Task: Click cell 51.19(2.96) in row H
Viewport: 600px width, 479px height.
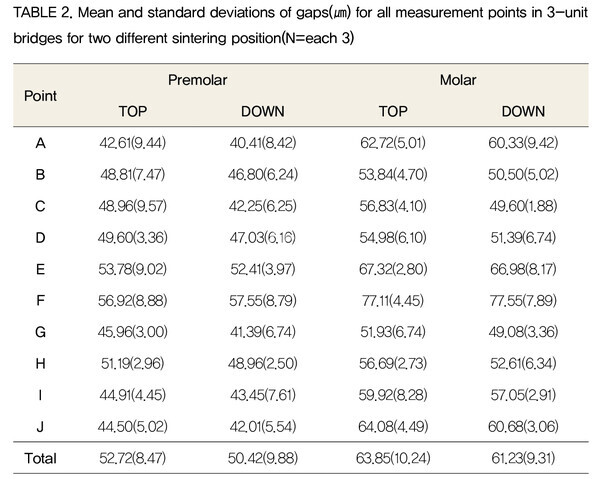Action: [x=132, y=363]
